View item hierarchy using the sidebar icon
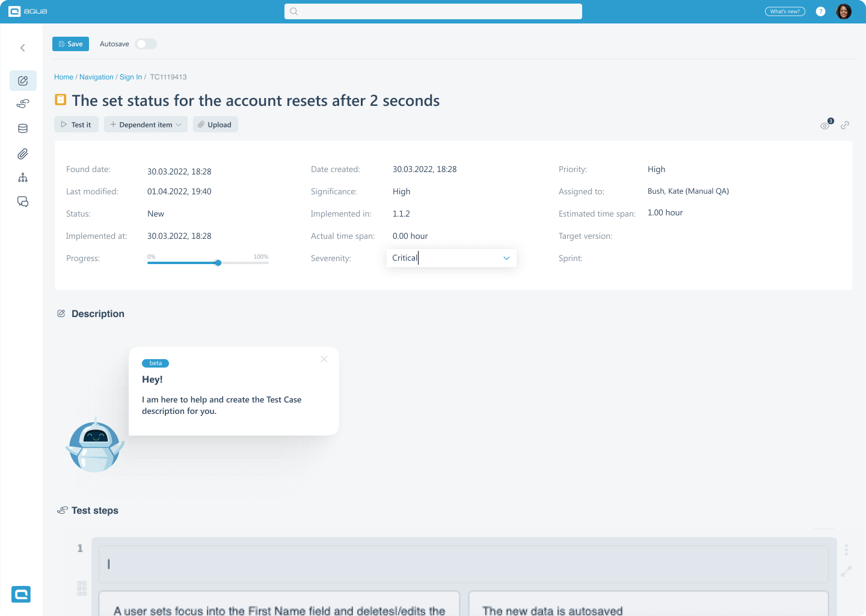Viewport: 866px width, 616px height. [x=23, y=177]
